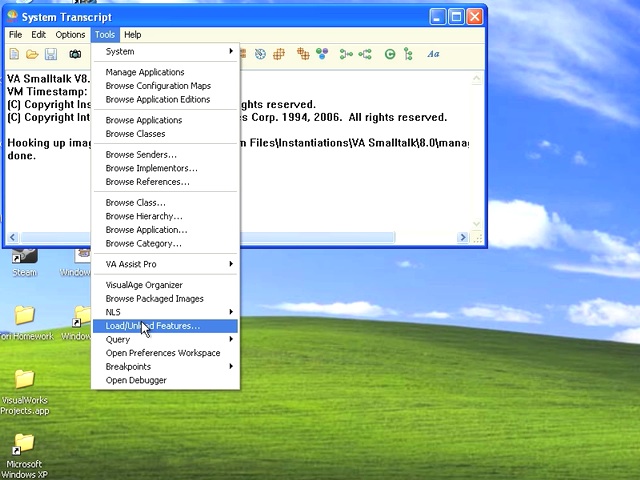Click the camera snapshot toolbar icon
Image resolution: width=640 pixels, height=480 pixels.
pyautogui.click(x=75, y=54)
